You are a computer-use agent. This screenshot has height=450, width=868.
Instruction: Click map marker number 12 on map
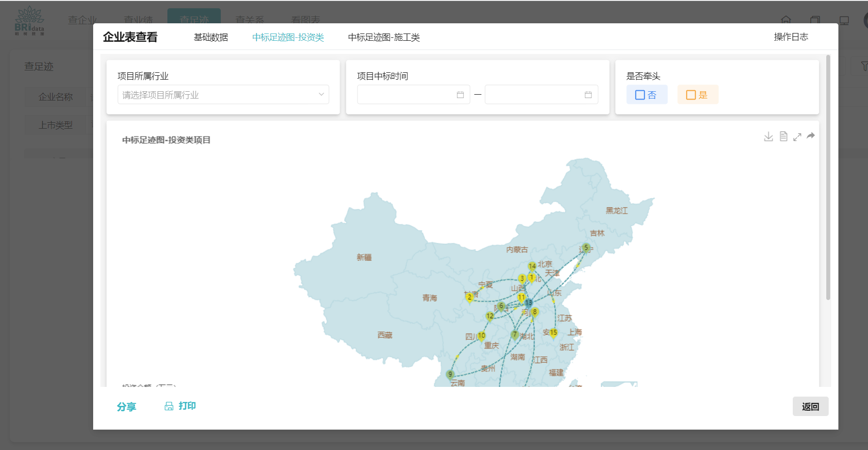click(490, 317)
